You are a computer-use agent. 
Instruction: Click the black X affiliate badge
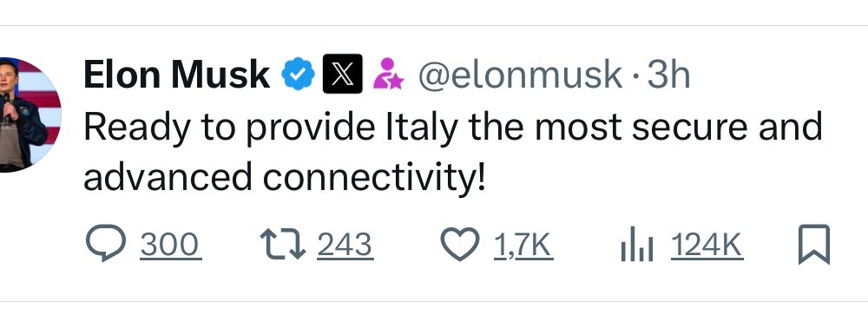click(343, 74)
